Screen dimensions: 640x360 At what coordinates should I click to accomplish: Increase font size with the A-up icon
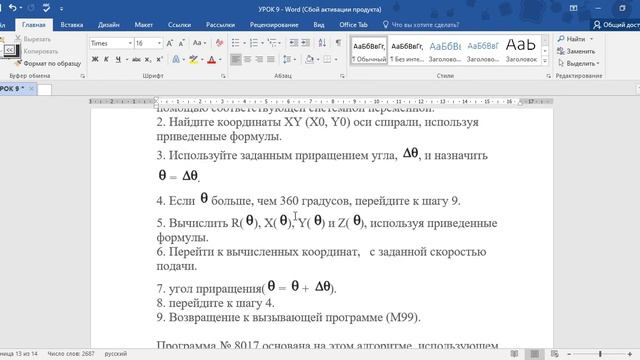[x=170, y=43]
